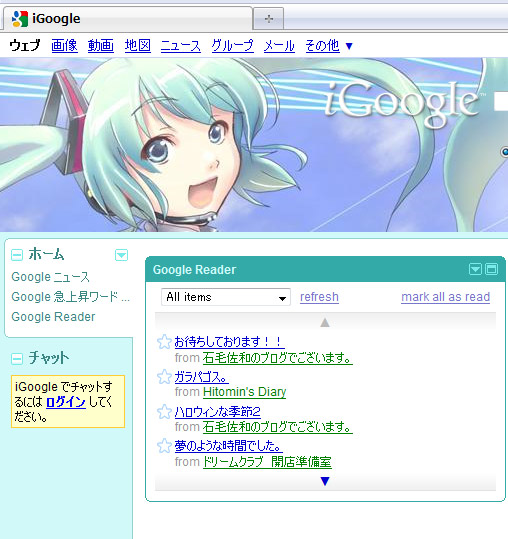The height and width of the screenshot is (539, 508).
Task: Maximize the Google Reader gadget
Action: (x=492, y=269)
